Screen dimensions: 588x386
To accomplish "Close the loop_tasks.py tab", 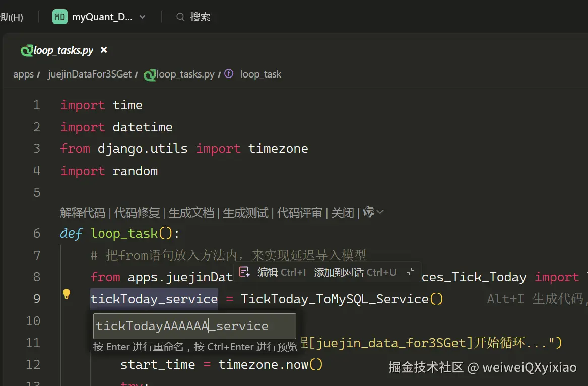I will click(x=104, y=50).
